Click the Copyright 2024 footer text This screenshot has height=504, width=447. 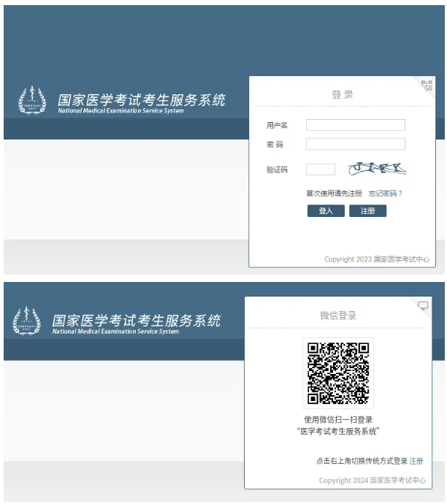click(x=372, y=480)
